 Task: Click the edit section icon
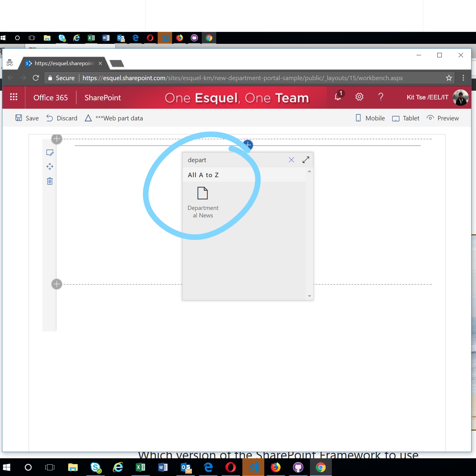tap(50, 153)
